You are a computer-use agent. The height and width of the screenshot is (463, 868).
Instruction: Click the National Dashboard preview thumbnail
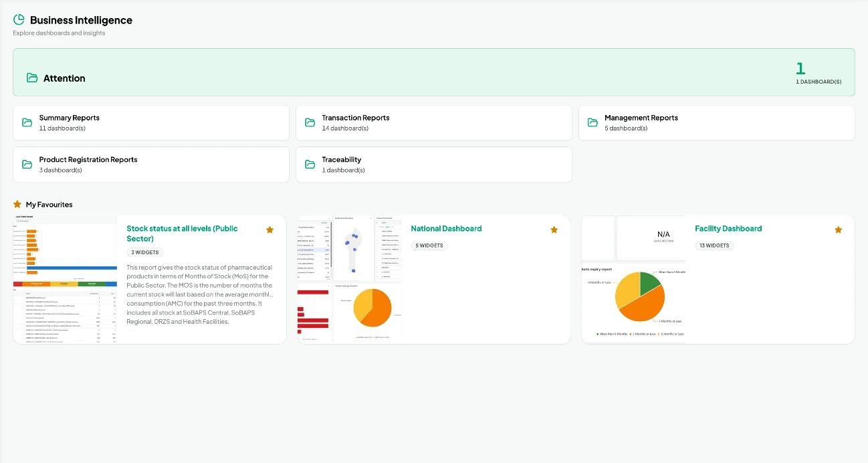[349, 280]
